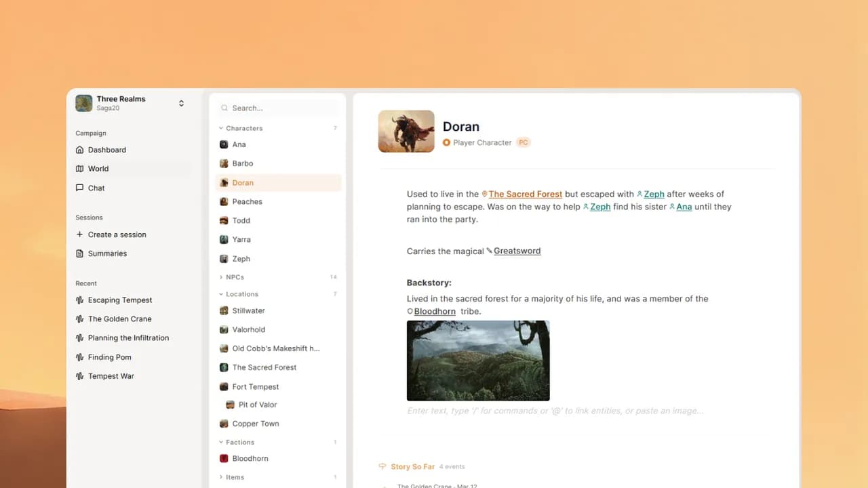Go to the World section

click(x=133, y=169)
